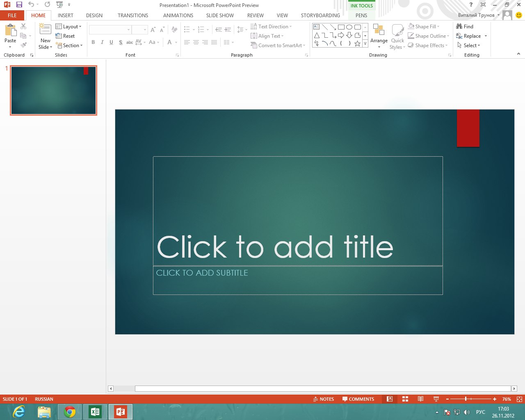Toggle Bold formatting
This screenshot has width=525, height=420.
[x=93, y=42]
